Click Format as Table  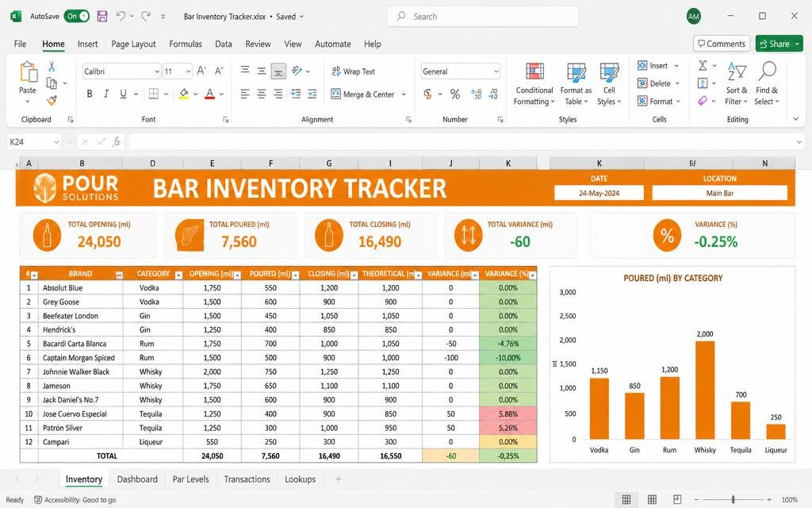[x=576, y=84]
